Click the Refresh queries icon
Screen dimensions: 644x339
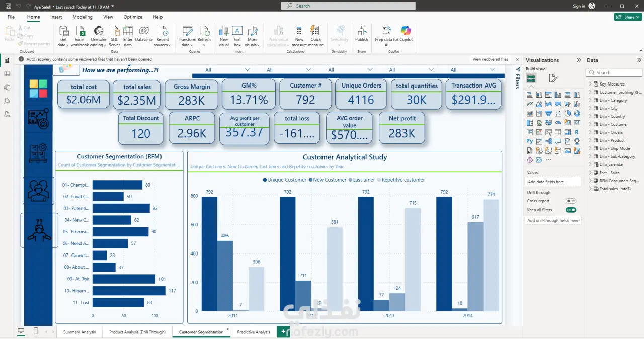coord(204,36)
